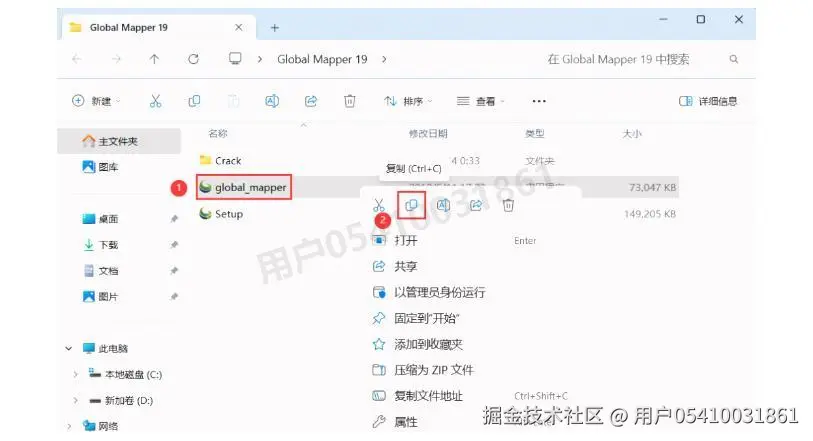
Task: Open 主文件夹 in the sidebar
Action: pyautogui.click(x=119, y=141)
